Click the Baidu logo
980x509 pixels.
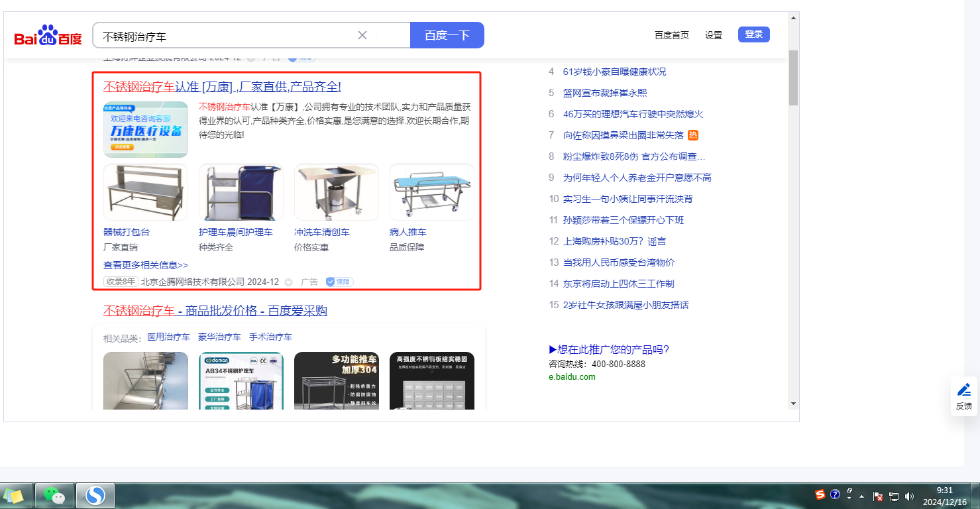click(48, 35)
